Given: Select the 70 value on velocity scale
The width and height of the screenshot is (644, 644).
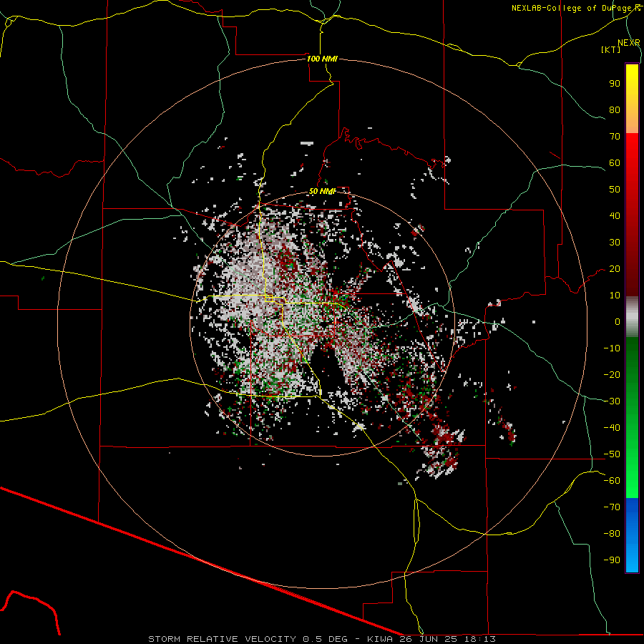Looking at the screenshot, I should [x=615, y=137].
